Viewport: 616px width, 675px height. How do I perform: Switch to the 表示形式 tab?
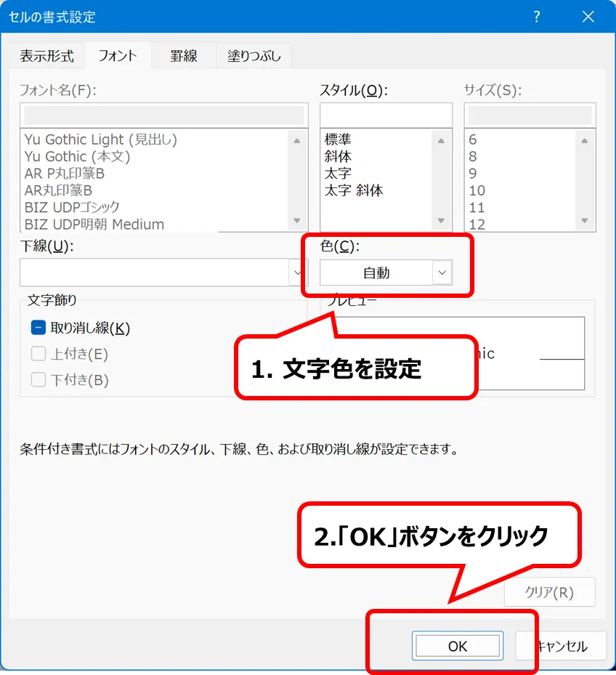tap(46, 56)
